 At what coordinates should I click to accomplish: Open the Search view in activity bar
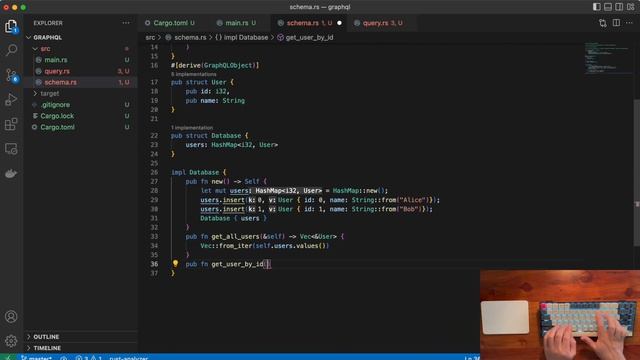coord(11,50)
